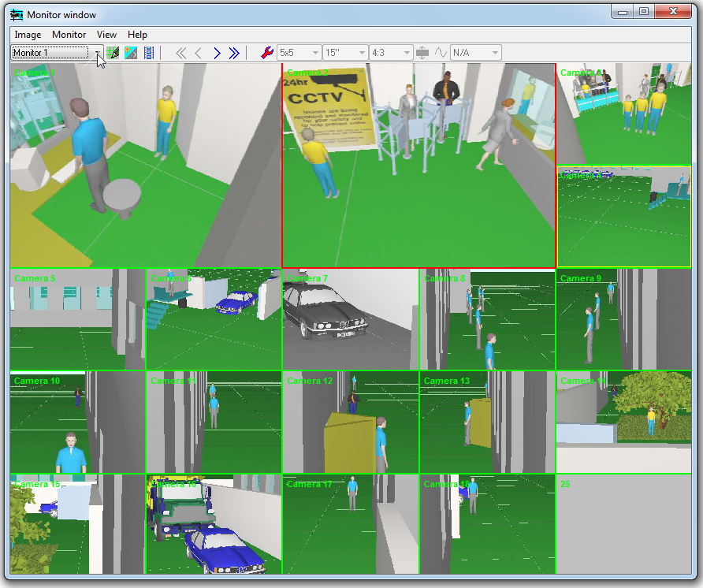Viewport: 703px width, 588px height.
Task: Jump to last with double right arrow
Action: coord(234,53)
